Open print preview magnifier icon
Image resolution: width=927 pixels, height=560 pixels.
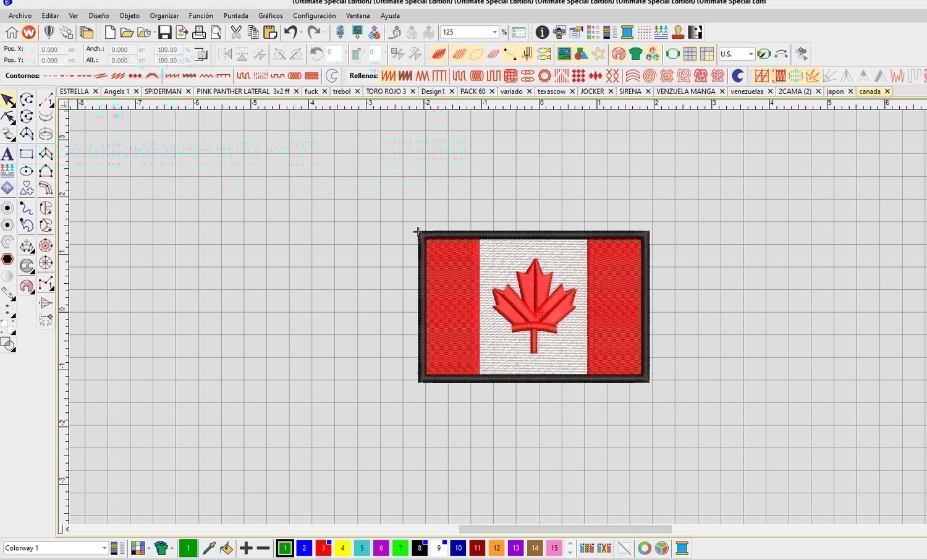216,32
